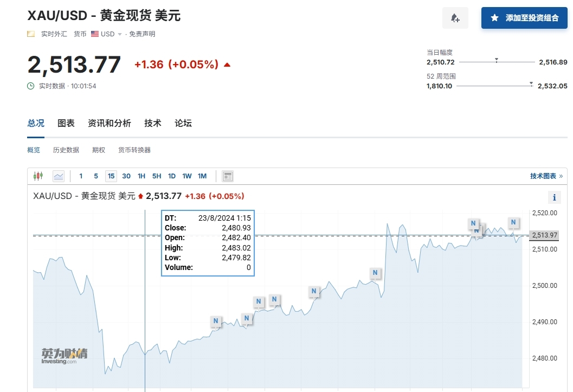Click the 添加至投资组合 button

click(x=524, y=18)
